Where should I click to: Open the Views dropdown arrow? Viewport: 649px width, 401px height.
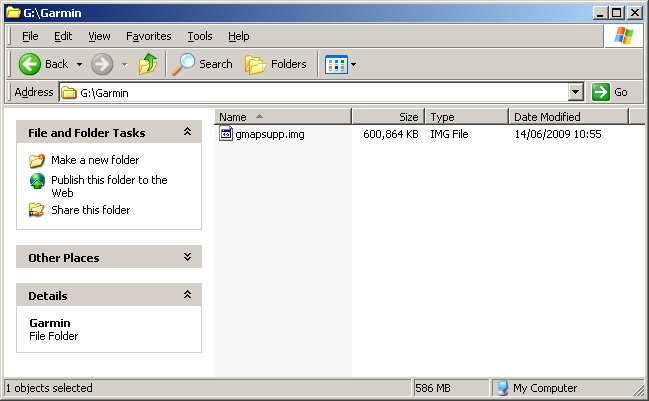tap(353, 65)
